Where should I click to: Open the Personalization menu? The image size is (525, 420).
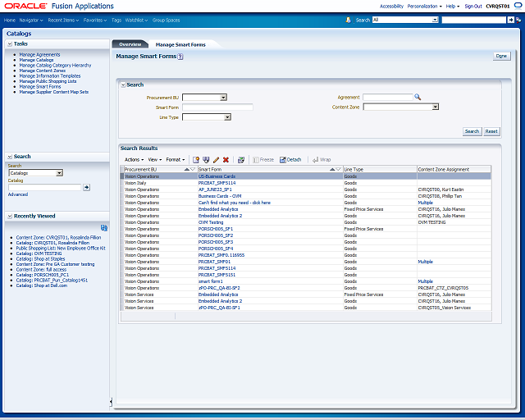point(424,6)
